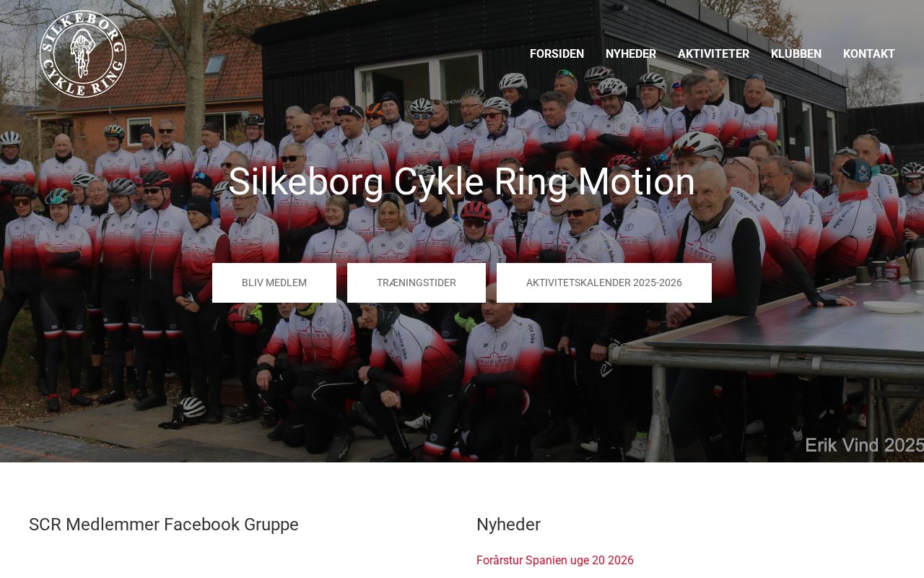Click the helmet lying on the ground in the photo
The image size is (924, 578).
(x=191, y=408)
